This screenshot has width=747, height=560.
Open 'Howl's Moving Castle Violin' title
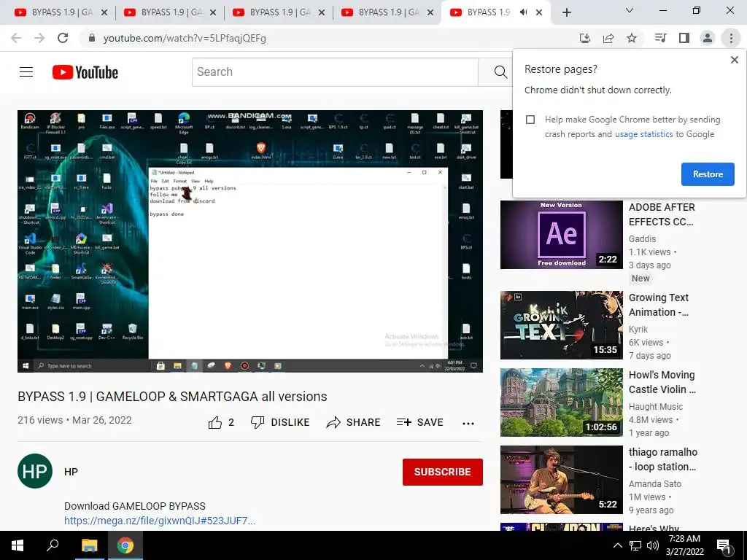[x=662, y=382]
